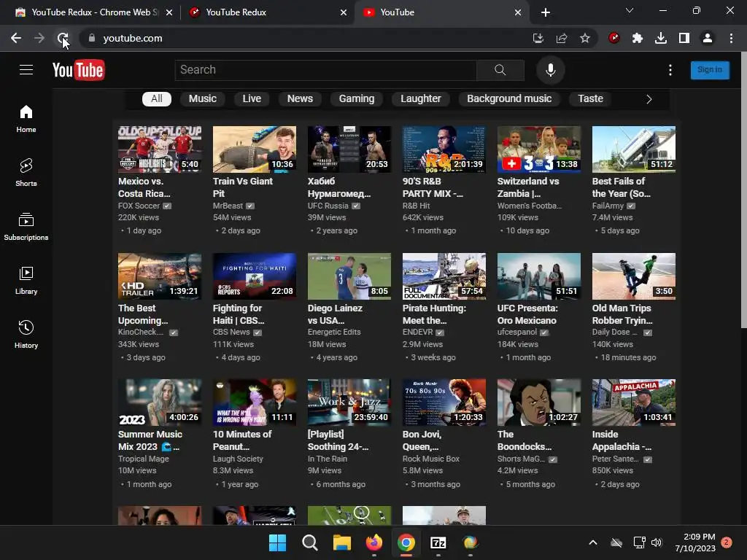Screen dimensions: 747x560
Task: Open 7-Zip from taskbar
Action: coord(438,542)
